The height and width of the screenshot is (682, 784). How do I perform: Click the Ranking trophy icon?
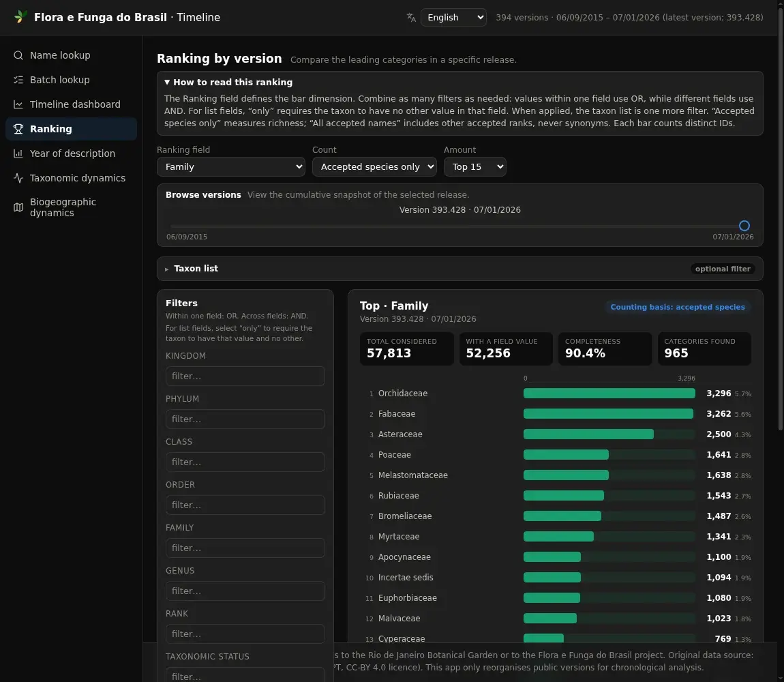pyautogui.click(x=18, y=129)
